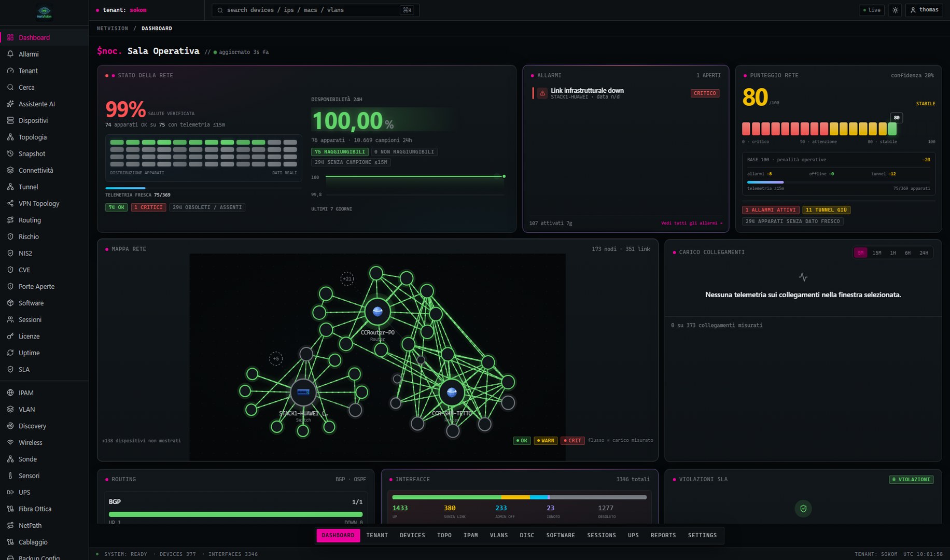Open the Sensori thermometer icon

click(x=10, y=475)
